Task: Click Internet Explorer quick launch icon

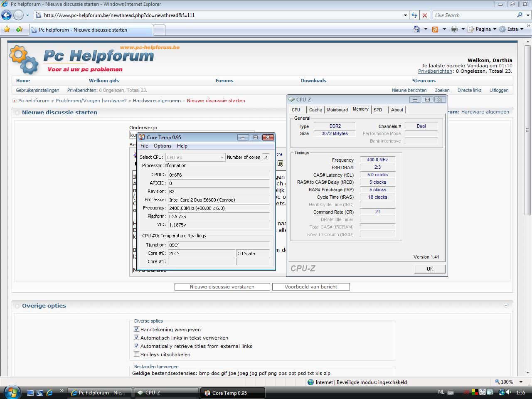Action: [49, 392]
